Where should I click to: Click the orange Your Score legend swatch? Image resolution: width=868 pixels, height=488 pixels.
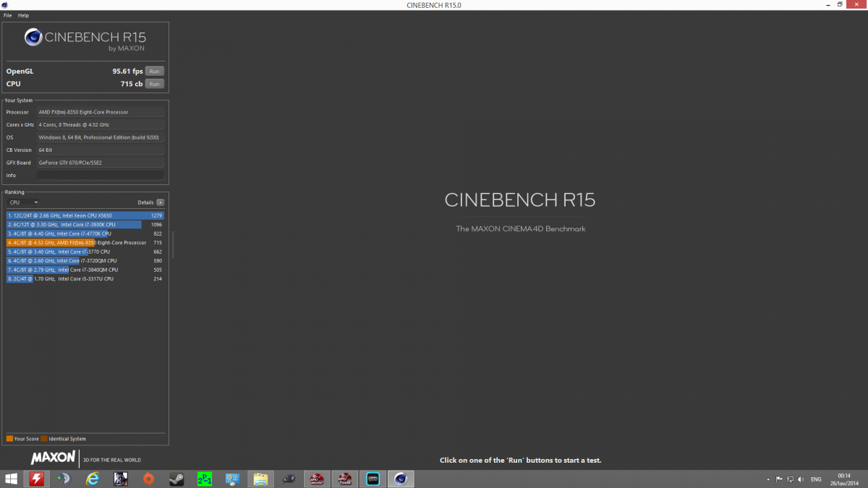click(9, 439)
